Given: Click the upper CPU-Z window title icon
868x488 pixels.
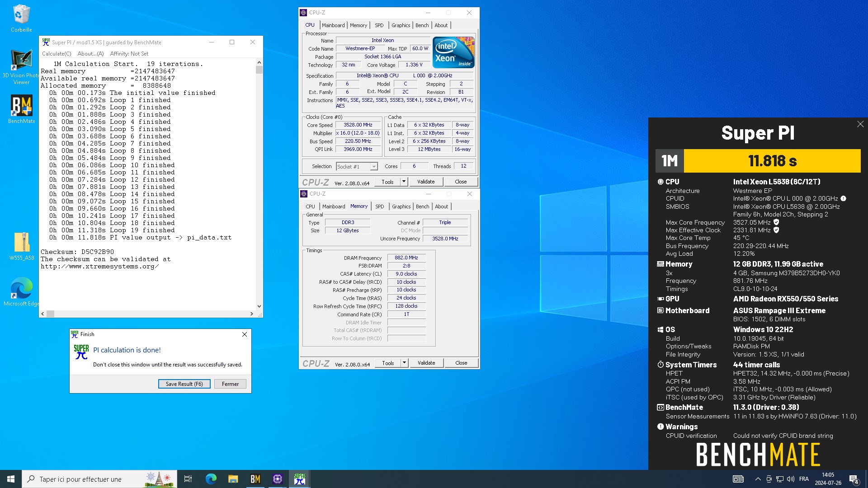Looking at the screenshot, I should [x=303, y=13].
